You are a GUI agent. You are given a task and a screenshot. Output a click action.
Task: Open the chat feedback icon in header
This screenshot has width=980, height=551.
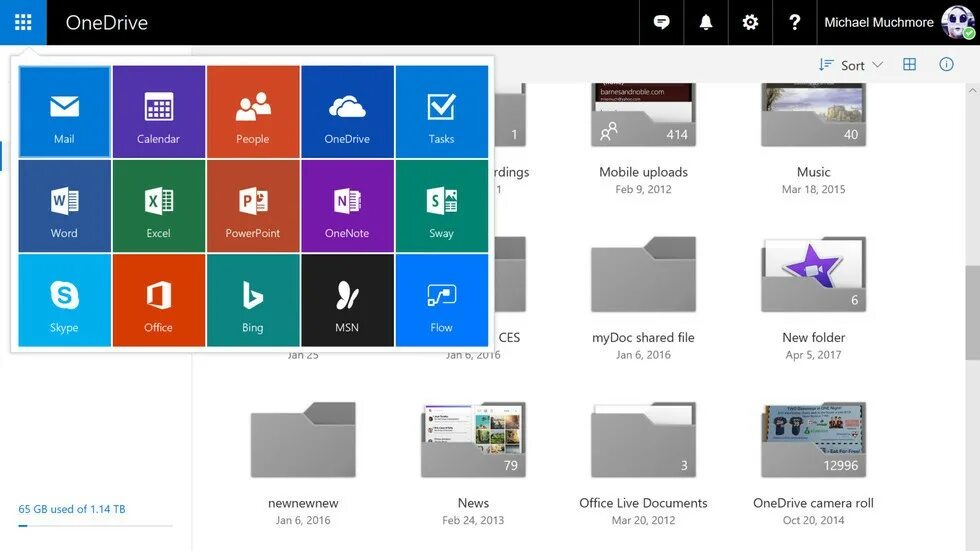coord(661,22)
